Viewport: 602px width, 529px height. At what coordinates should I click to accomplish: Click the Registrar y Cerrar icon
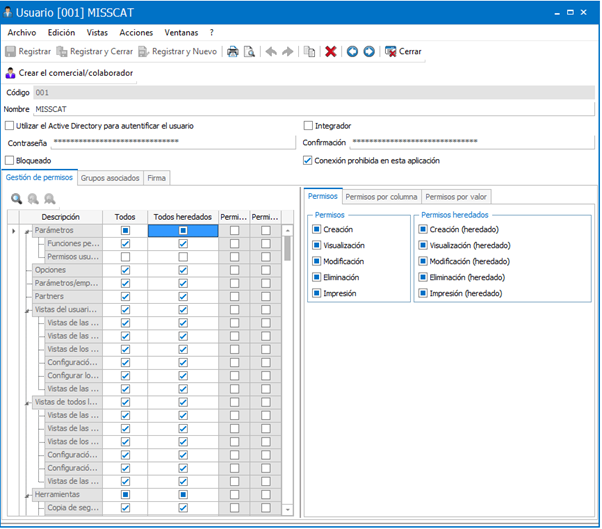[62, 51]
